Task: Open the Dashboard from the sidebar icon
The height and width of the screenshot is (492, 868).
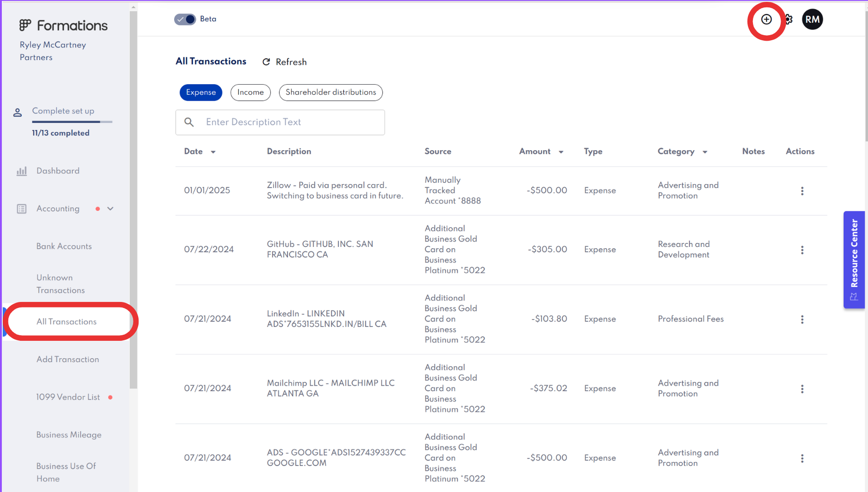Action: pos(22,171)
